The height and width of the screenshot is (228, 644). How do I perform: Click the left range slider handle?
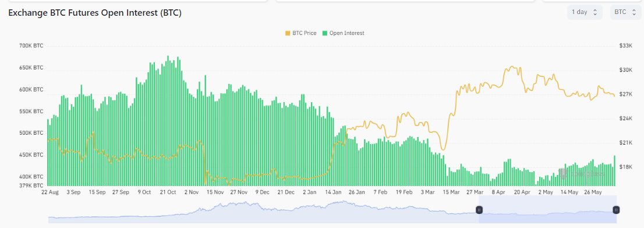tap(479, 210)
